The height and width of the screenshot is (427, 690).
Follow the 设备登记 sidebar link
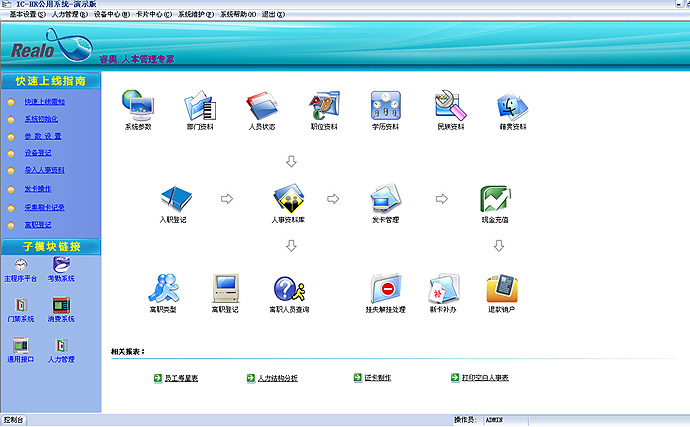(38, 153)
